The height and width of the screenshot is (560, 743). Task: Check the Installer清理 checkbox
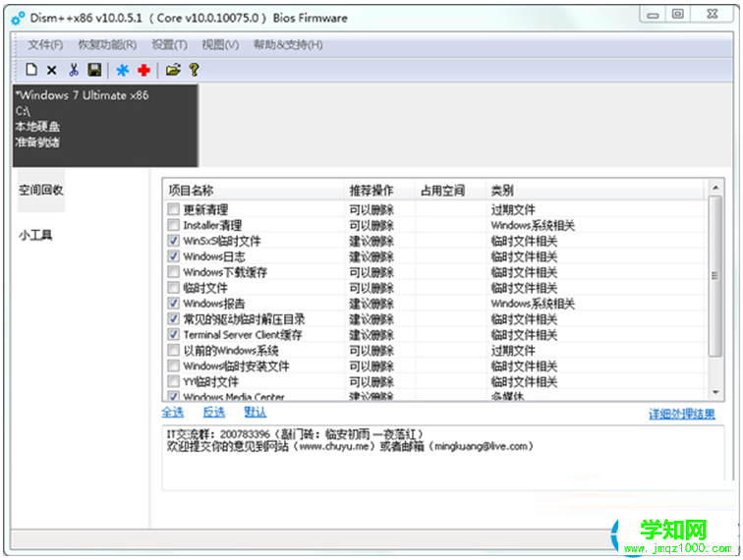[173, 225]
